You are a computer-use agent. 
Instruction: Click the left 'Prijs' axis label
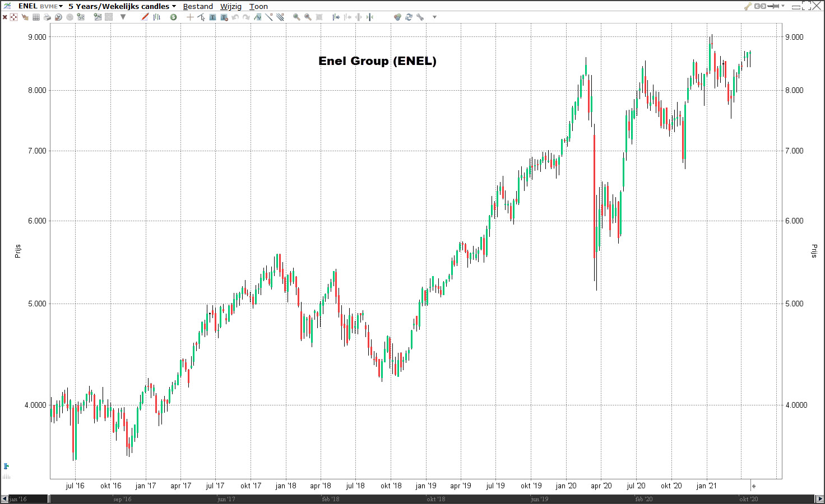pyautogui.click(x=18, y=251)
